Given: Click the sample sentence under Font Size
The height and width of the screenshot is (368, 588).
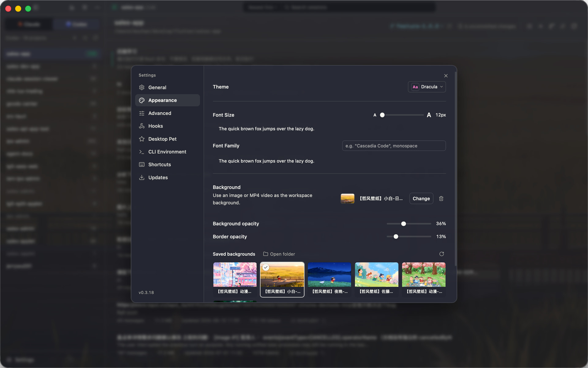Looking at the screenshot, I should pos(266,129).
